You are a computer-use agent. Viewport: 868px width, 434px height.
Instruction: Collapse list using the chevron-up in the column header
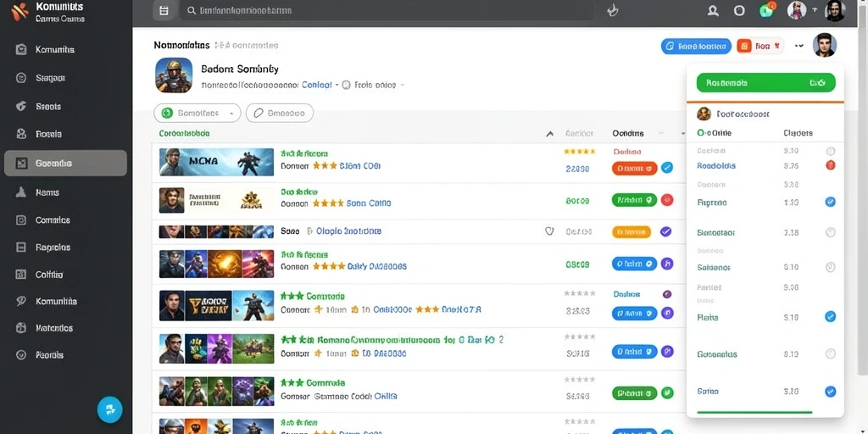coord(549,133)
